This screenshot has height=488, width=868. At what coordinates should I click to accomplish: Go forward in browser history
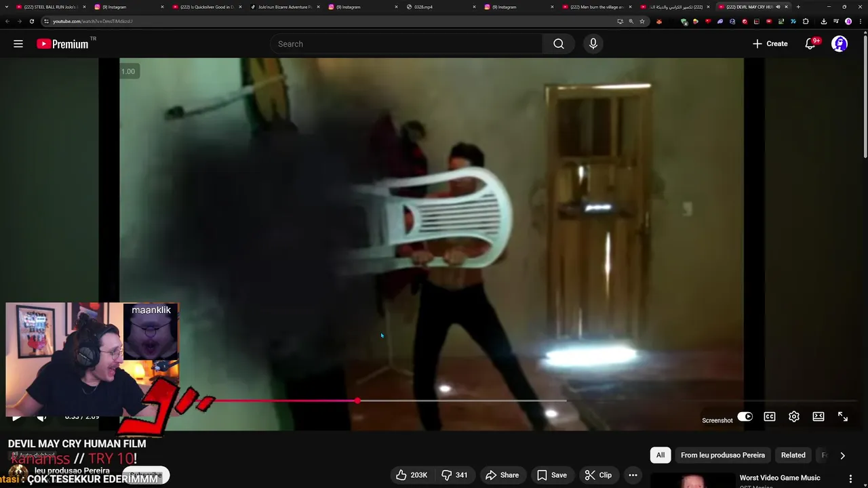pos(20,21)
